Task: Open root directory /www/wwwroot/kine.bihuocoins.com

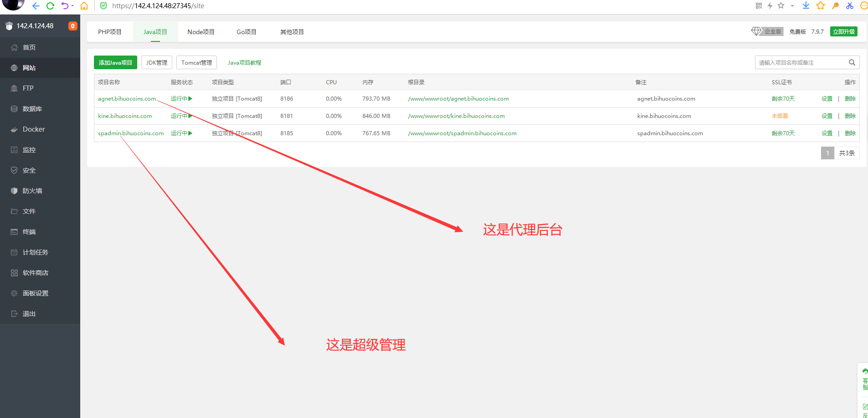Action: pos(456,116)
